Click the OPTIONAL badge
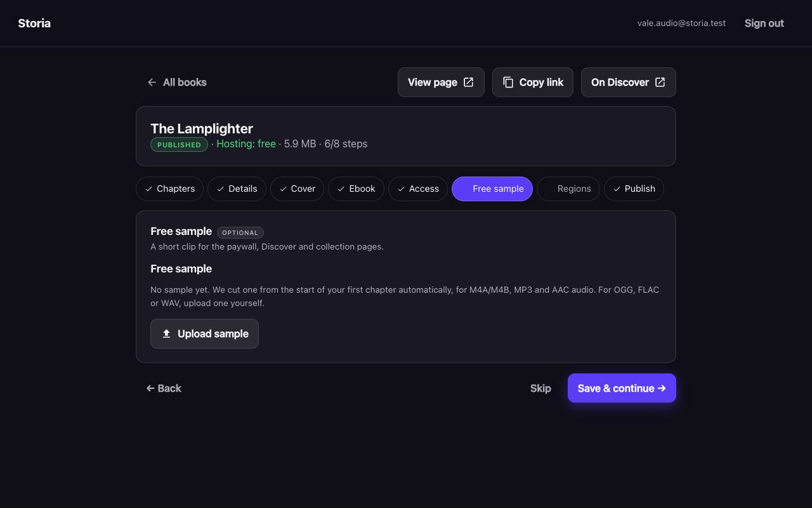The image size is (812, 508). click(x=240, y=232)
